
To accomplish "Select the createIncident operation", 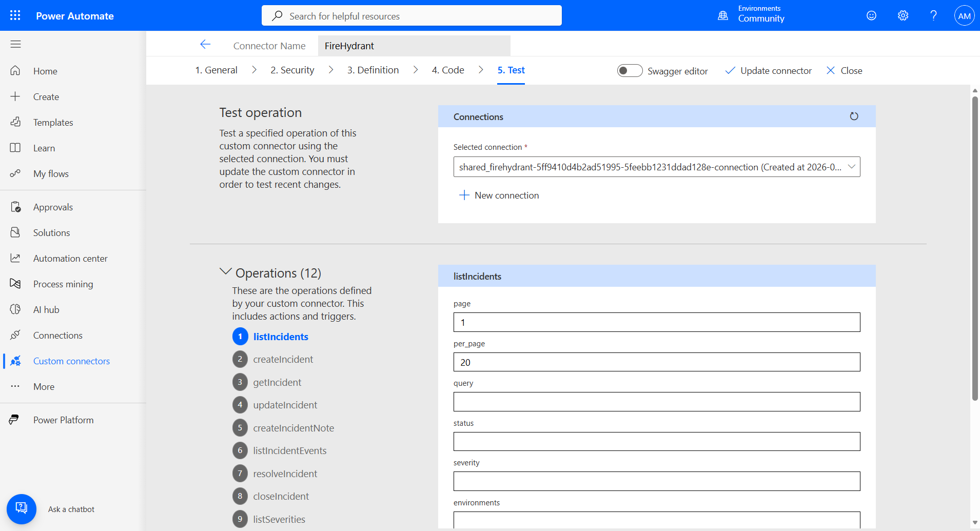I will click(x=283, y=359).
